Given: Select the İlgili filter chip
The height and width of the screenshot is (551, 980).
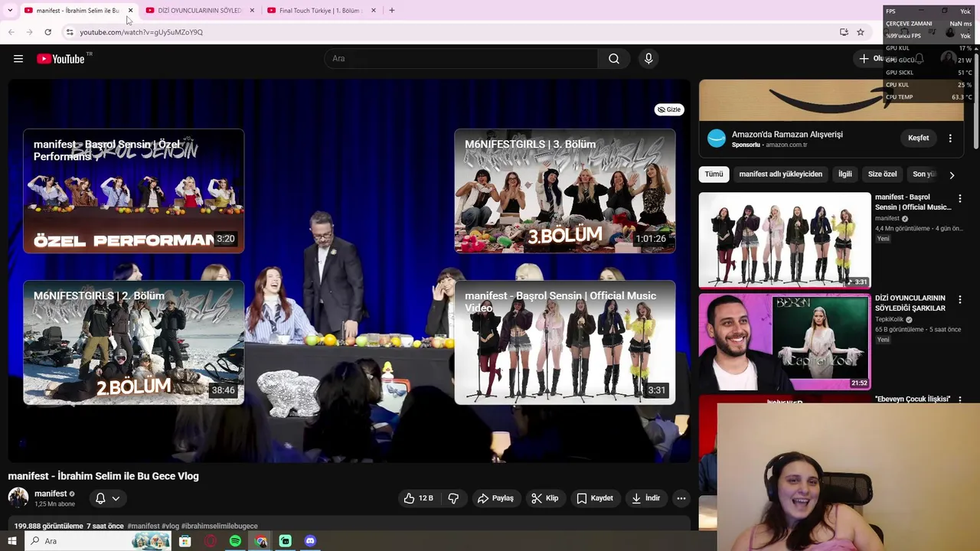Looking at the screenshot, I should click(x=845, y=174).
